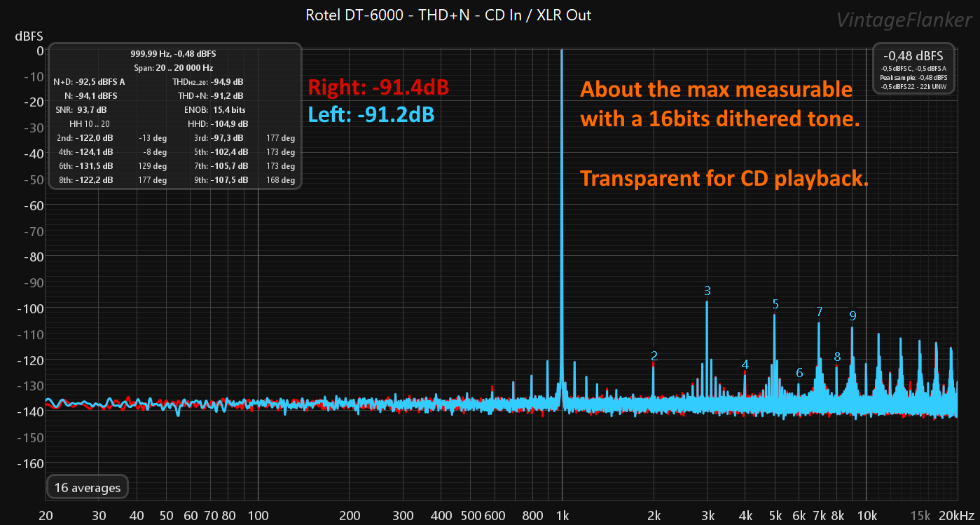This screenshot has height=525, width=980.
Task: Click the 'Span: 20 .. 20 000 Hz' text
Action: [173, 68]
